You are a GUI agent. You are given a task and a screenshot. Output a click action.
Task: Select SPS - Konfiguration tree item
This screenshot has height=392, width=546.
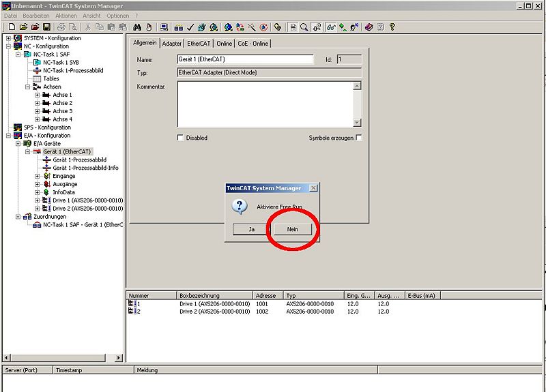coord(47,127)
